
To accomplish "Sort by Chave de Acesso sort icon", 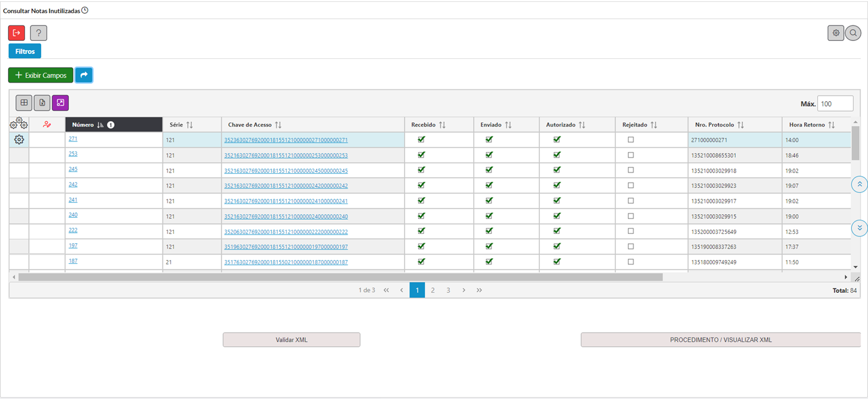I will pyautogui.click(x=279, y=125).
